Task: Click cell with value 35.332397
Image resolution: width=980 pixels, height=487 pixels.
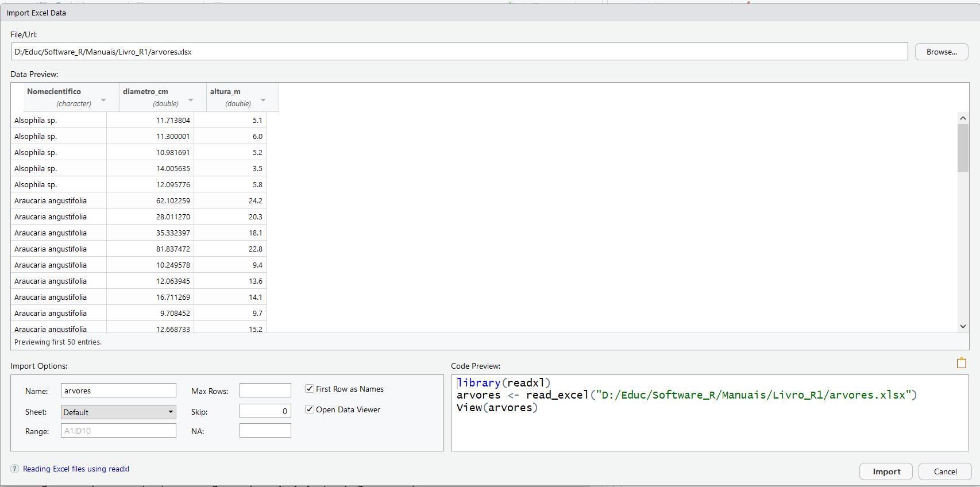Action: tap(150, 233)
